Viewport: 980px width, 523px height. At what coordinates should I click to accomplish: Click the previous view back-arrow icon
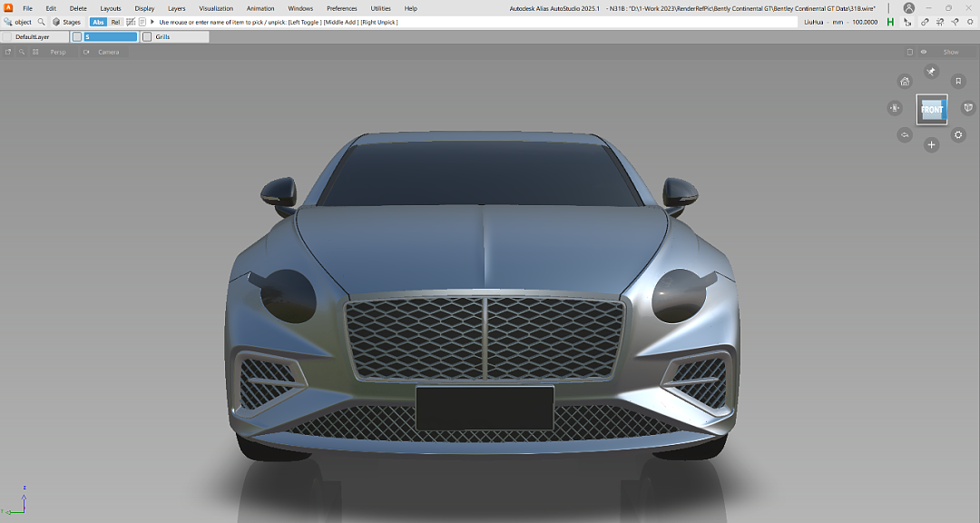pyautogui.click(x=905, y=134)
